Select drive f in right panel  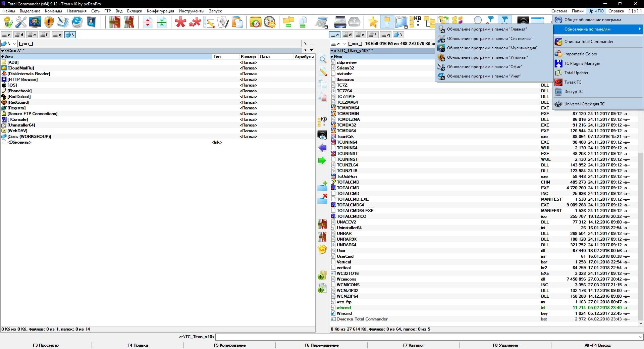click(x=373, y=35)
